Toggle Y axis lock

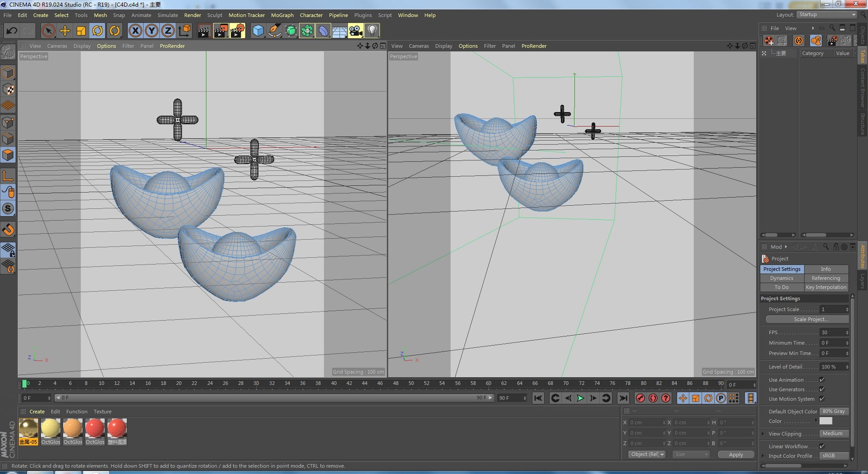click(151, 31)
